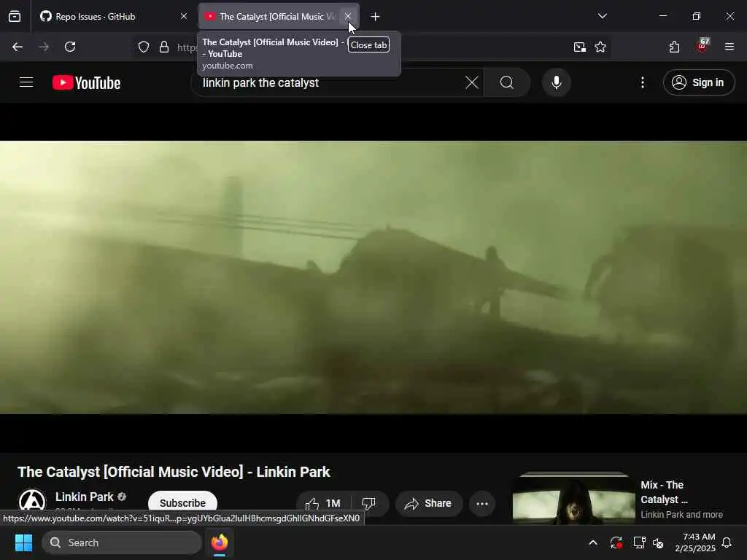
Task: Dislike this video
Action: tap(369, 503)
